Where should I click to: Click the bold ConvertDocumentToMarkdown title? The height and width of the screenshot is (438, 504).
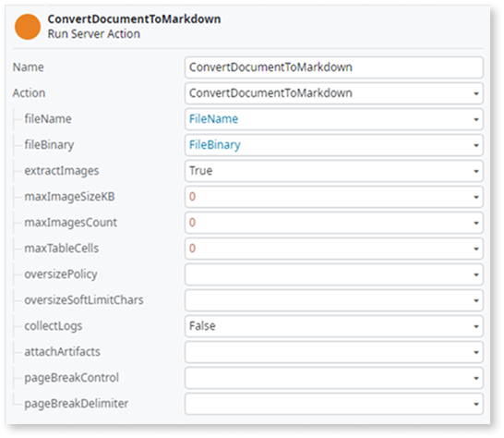(x=134, y=19)
